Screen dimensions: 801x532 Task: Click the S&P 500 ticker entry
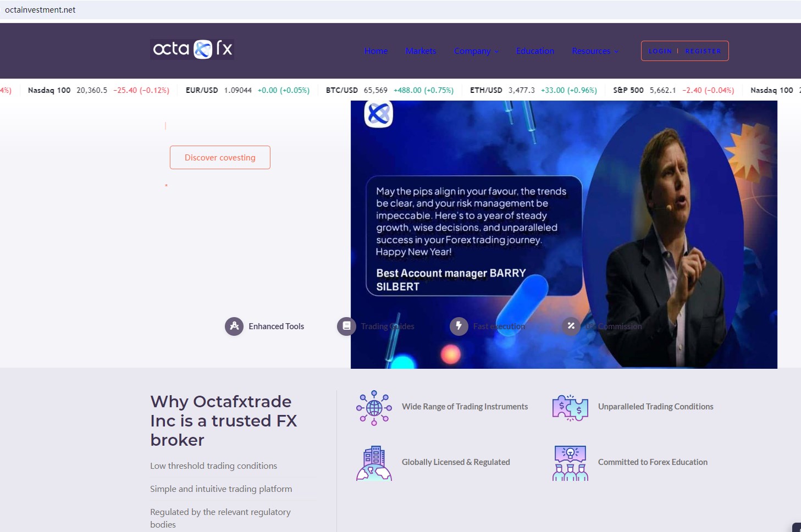coord(673,90)
